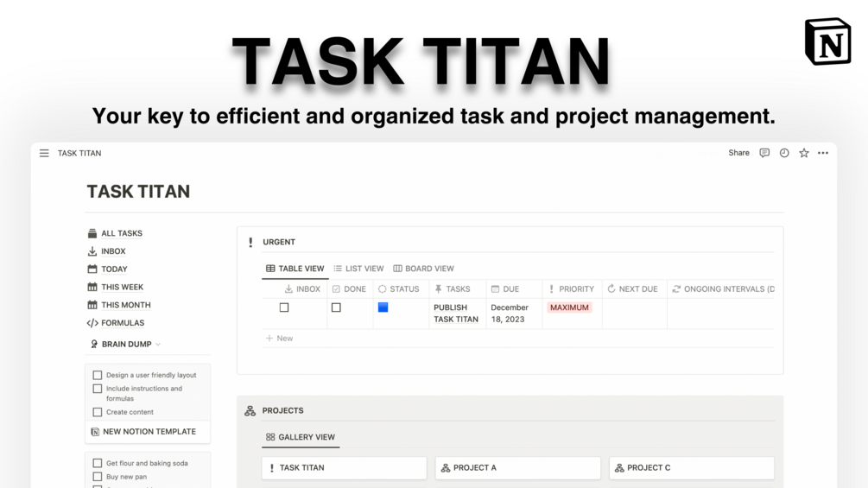The height and width of the screenshot is (488, 868).
Task: Click the plus icon beside New
Action: pos(269,338)
